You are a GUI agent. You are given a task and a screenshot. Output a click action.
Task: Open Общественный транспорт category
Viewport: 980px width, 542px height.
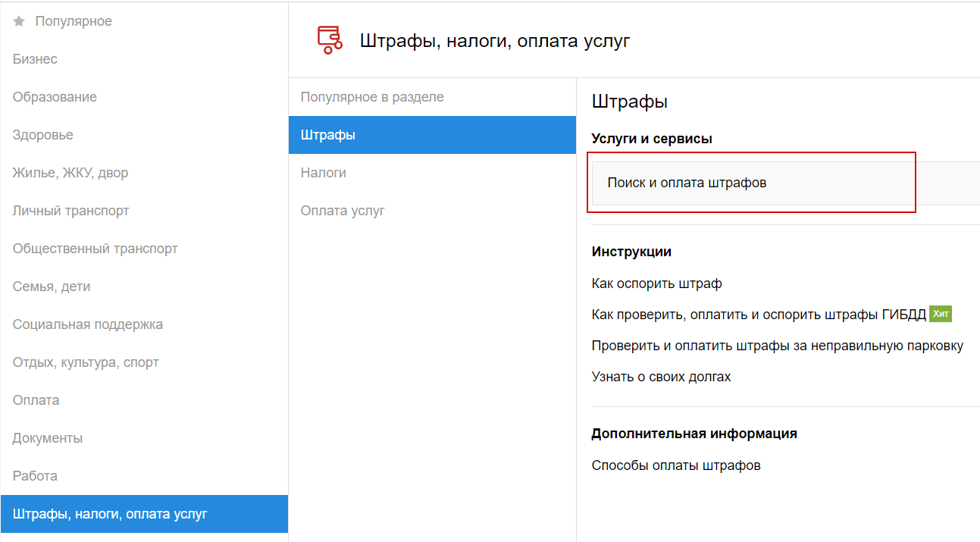(x=95, y=249)
